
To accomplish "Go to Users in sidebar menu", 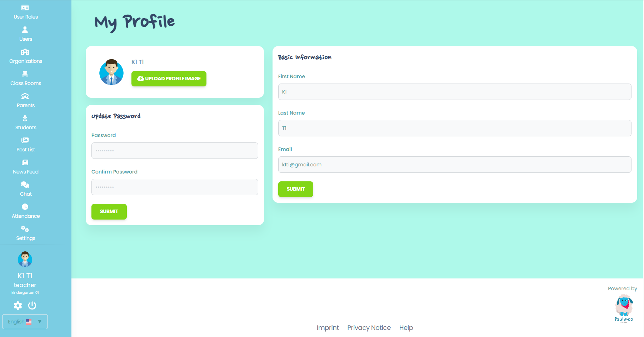I will pyautogui.click(x=25, y=39).
